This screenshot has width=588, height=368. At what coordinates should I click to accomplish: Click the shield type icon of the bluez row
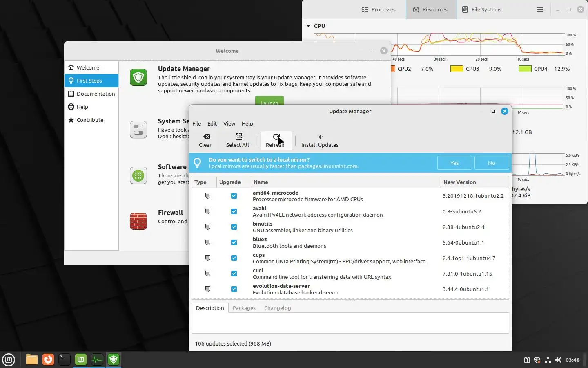point(208,242)
